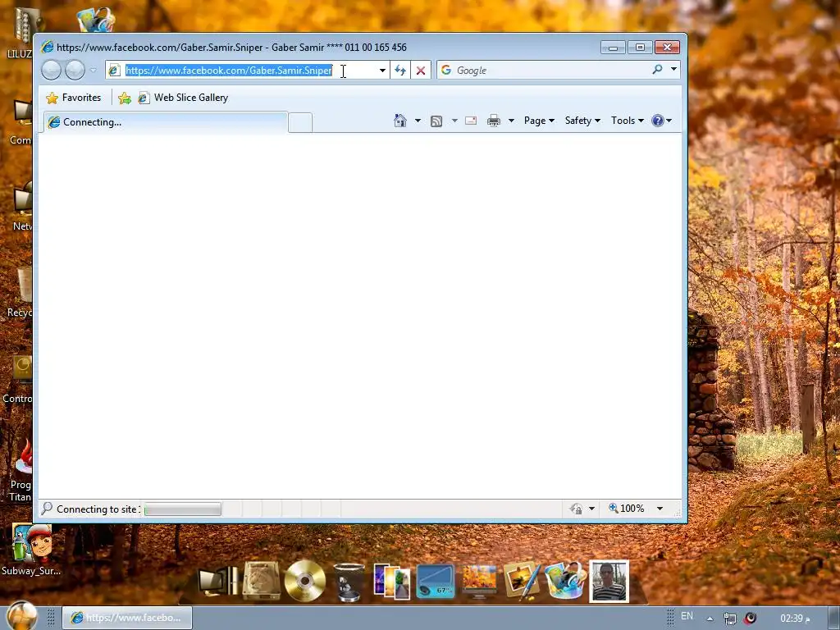Select the Connecting... tab
This screenshot has height=630, width=840.
pyautogui.click(x=165, y=122)
